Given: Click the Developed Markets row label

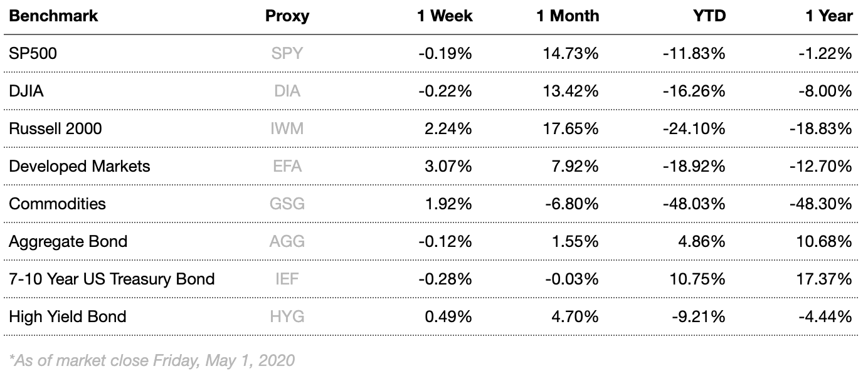Looking at the screenshot, I should [80, 166].
